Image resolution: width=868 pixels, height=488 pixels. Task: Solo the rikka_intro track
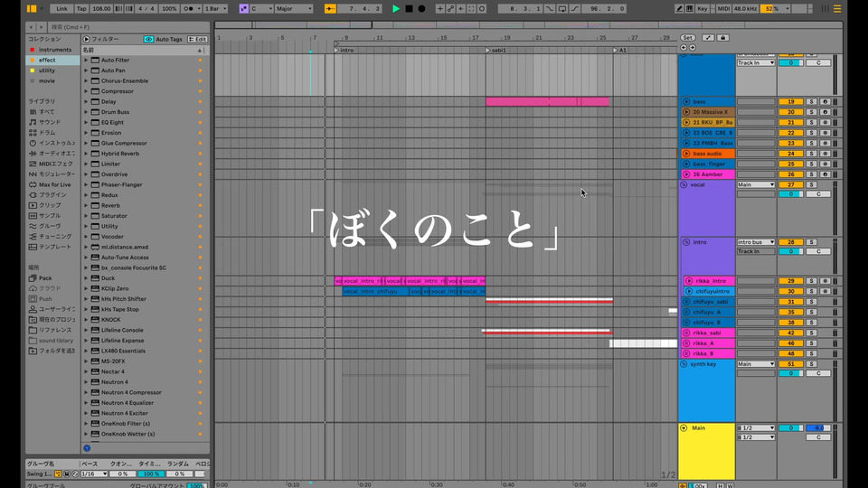click(811, 280)
